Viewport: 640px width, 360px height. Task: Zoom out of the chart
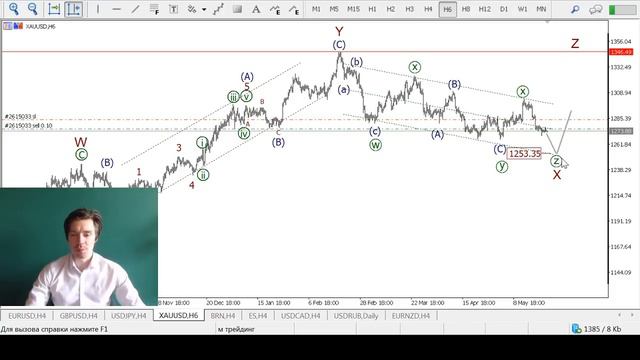coord(33,9)
